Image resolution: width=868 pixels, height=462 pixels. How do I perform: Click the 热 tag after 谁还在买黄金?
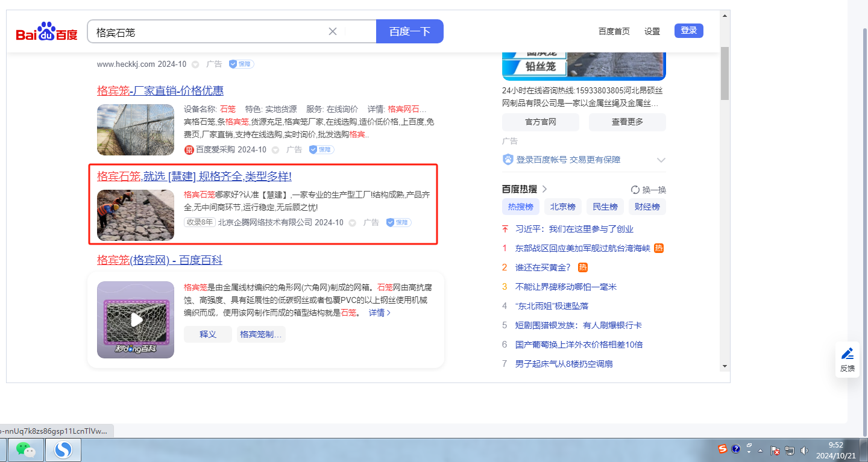[583, 267]
